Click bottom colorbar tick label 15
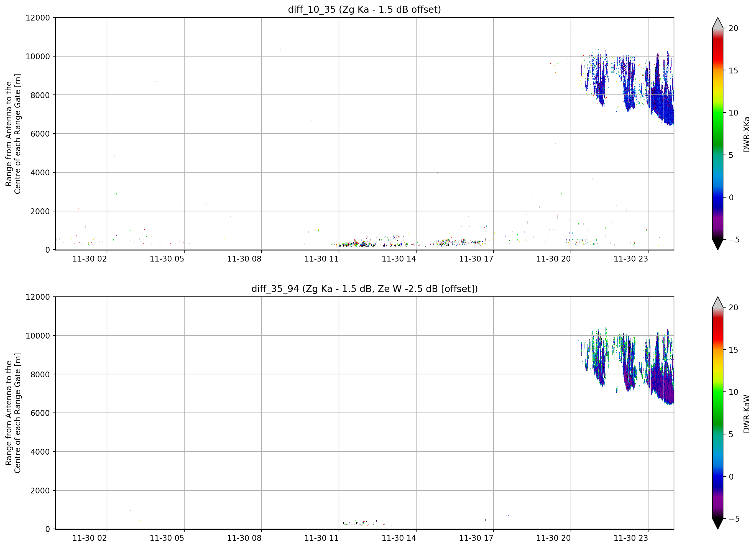The height and width of the screenshot is (548, 756). click(x=733, y=350)
